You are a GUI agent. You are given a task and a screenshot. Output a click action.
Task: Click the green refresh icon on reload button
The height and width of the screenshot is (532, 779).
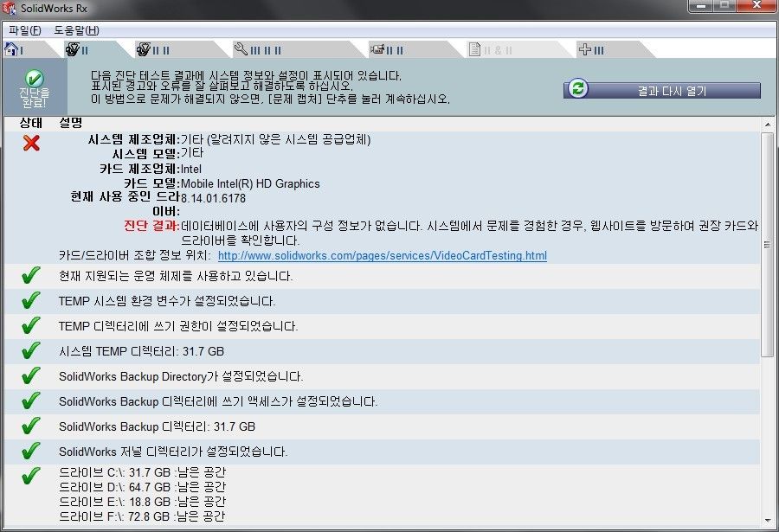pyautogui.click(x=578, y=88)
